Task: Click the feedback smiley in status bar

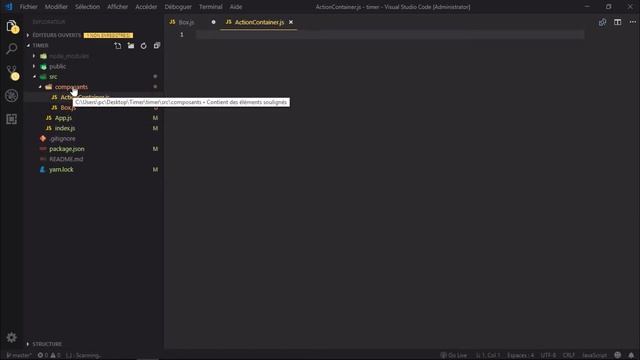Action: 618,355
